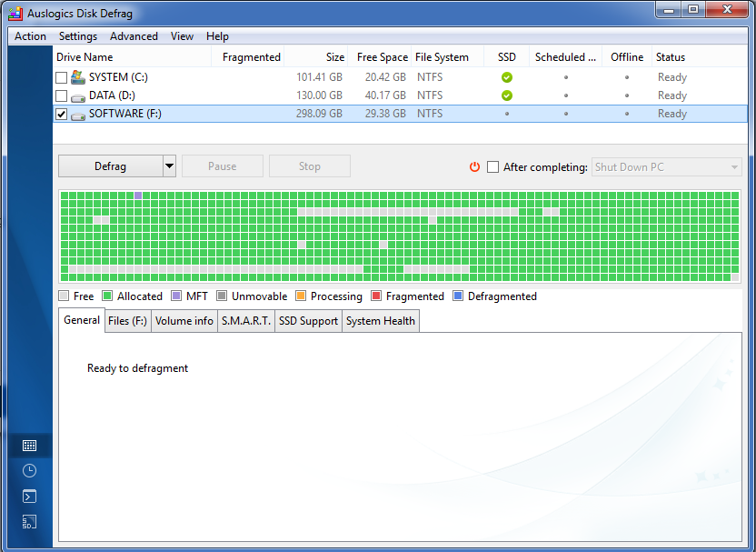
Task: Click the purple block in the cluster map
Action: coord(137,196)
